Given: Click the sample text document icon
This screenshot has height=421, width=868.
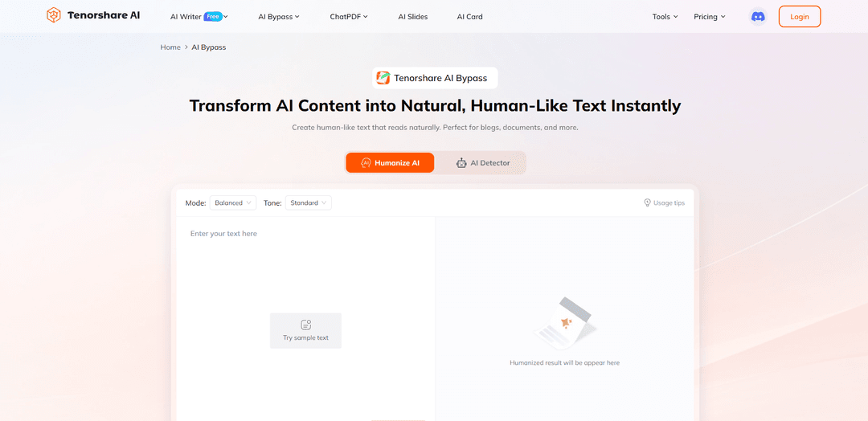Looking at the screenshot, I should 305,325.
